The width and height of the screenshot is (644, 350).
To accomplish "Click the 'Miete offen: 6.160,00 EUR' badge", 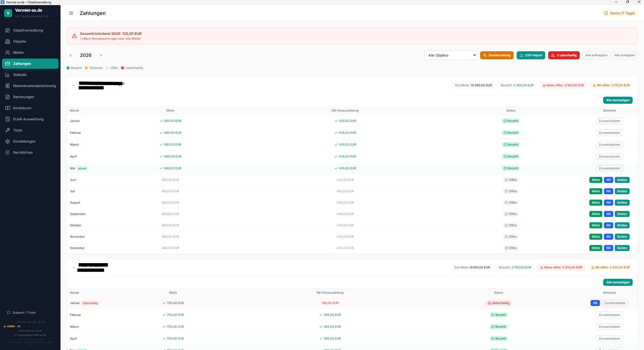I will coord(563,86).
